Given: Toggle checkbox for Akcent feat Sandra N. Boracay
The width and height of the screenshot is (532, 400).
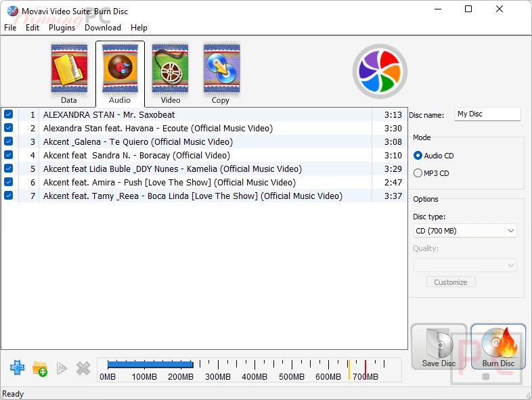Looking at the screenshot, I should pos(9,155).
